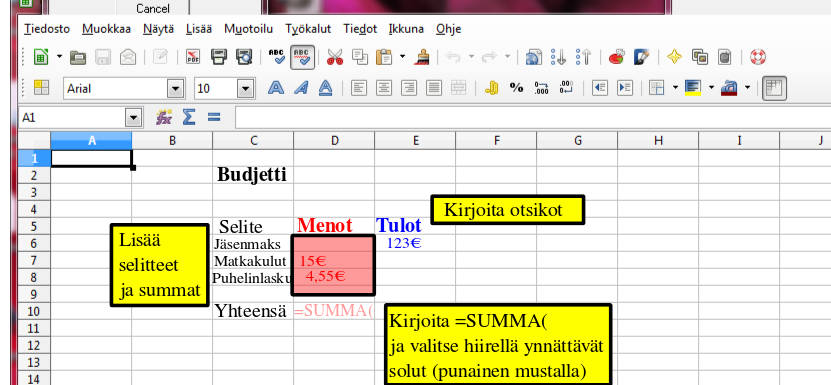Viewport: 831px width, 385px height.
Task: Select the Cut scissors icon
Action: pyautogui.click(x=335, y=57)
